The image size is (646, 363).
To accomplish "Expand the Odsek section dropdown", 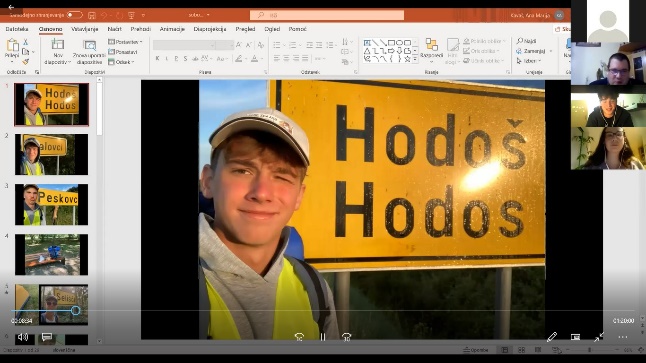I will coord(122,62).
